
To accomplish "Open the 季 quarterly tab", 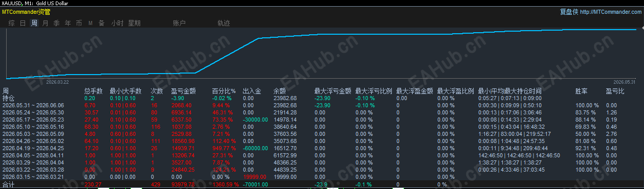I will coord(56,23).
